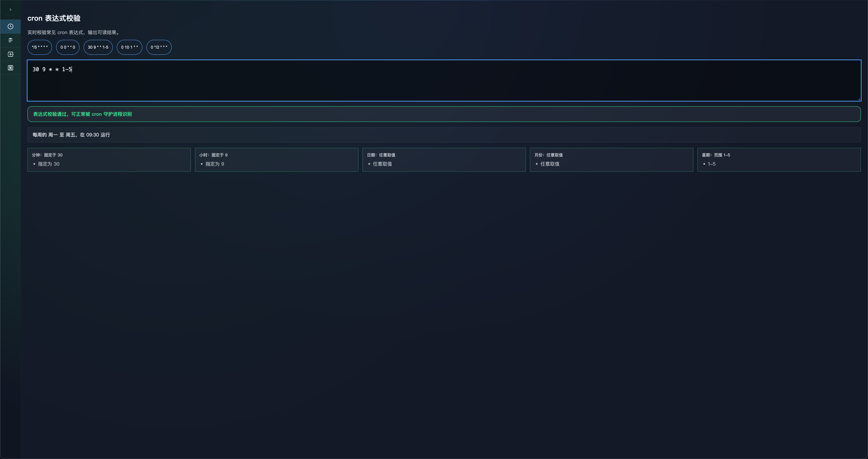Apply the 0 0 * * 0 preset
Image resolution: width=868 pixels, height=459 pixels.
[68, 47]
